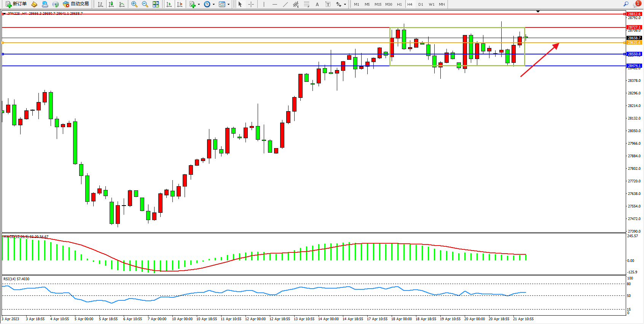This screenshot has height=324, width=644.
Task: Select the horizontal line tool
Action: pyautogui.click(x=274, y=4)
